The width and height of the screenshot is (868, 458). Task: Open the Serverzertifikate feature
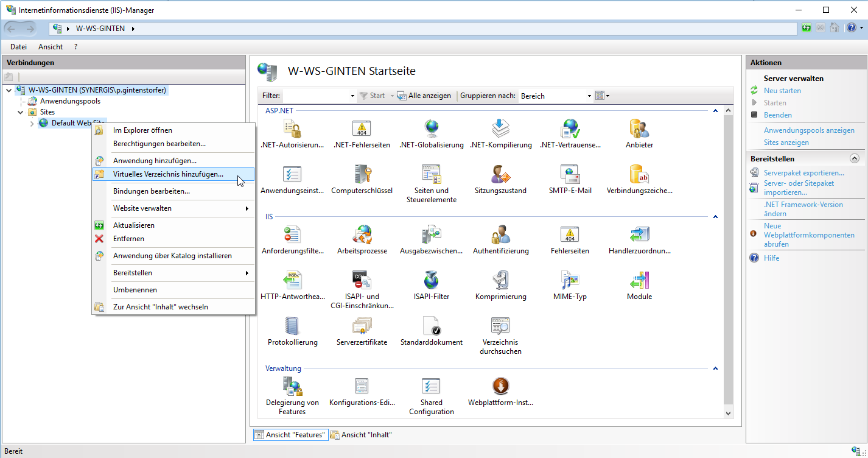click(362, 330)
